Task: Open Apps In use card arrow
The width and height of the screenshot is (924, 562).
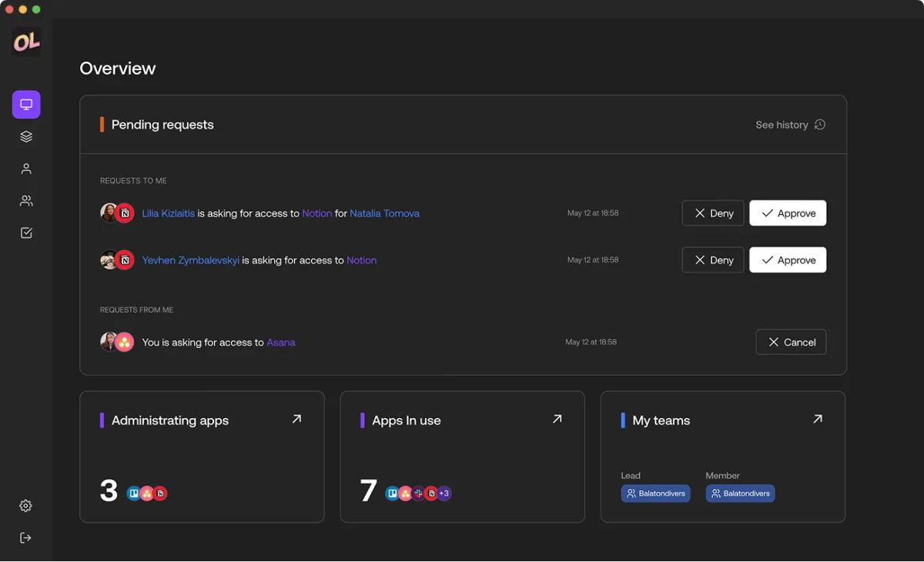Action: coord(557,420)
